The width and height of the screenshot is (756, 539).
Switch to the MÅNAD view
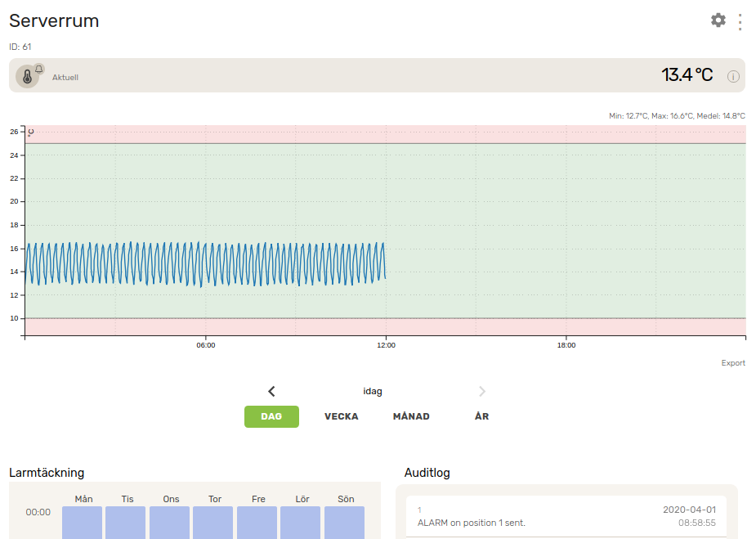coord(411,416)
